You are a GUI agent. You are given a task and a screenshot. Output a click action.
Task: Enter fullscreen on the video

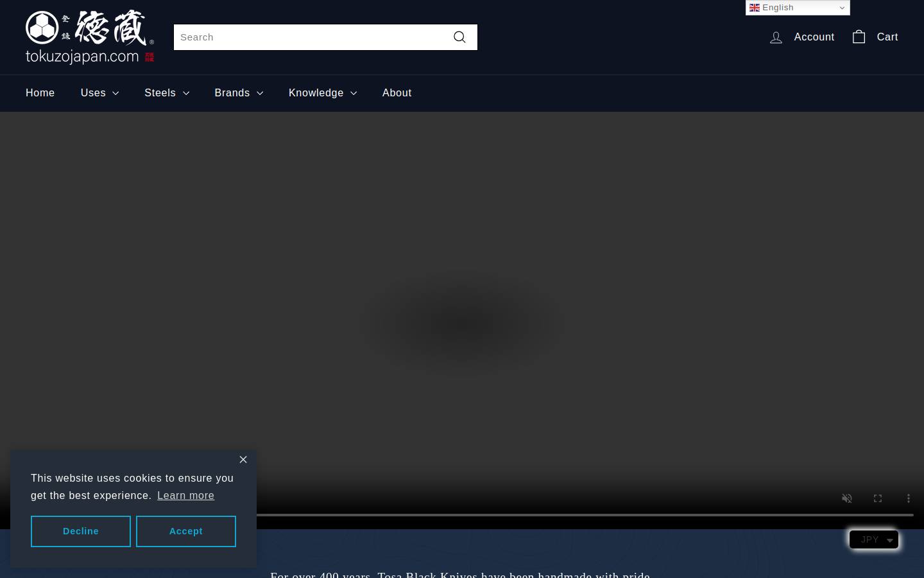878,498
